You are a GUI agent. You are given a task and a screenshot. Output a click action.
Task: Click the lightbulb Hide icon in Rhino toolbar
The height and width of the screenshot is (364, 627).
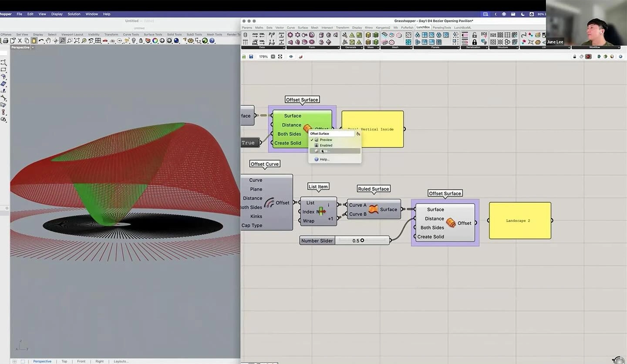[134, 41]
